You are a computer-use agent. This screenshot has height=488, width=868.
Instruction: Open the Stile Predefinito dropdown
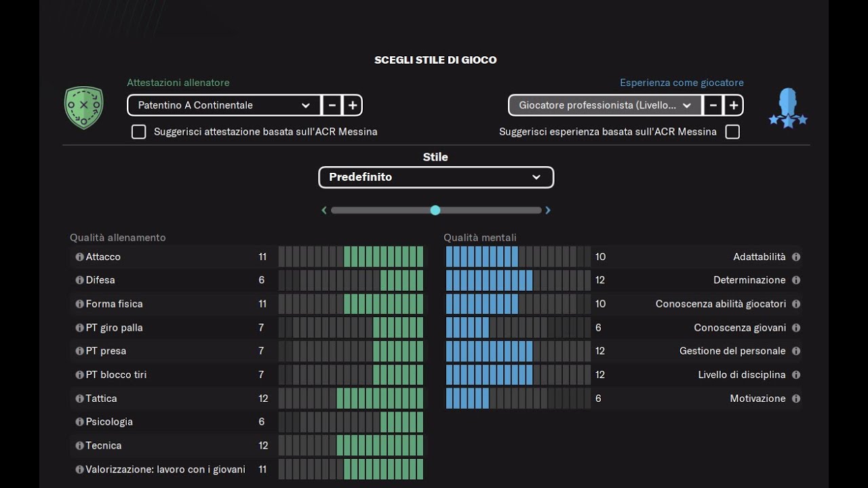(x=436, y=177)
